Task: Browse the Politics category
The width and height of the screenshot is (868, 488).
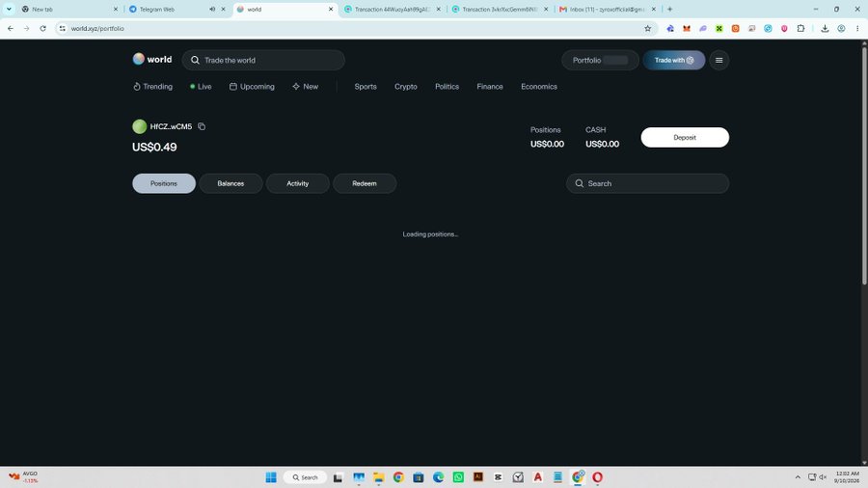Action: (x=447, y=86)
